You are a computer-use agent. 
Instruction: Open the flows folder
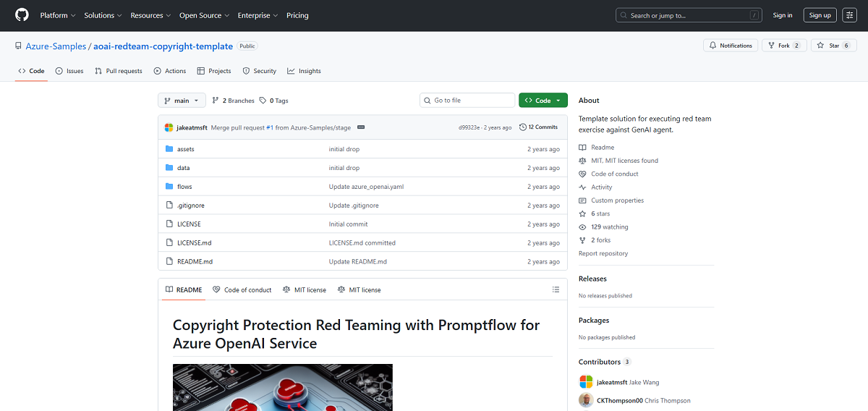coord(184,187)
